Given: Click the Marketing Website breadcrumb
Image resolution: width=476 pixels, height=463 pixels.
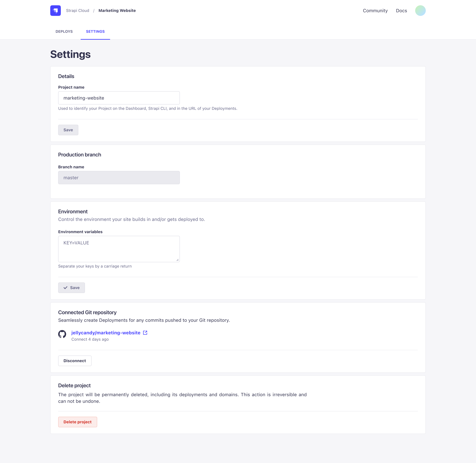Looking at the screenshot, I should pos(117,10).
